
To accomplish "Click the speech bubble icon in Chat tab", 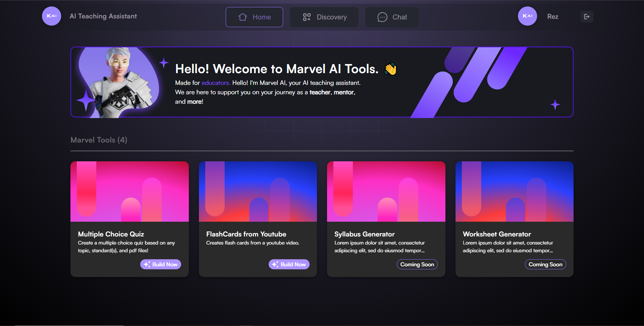I will click(382, 17).
